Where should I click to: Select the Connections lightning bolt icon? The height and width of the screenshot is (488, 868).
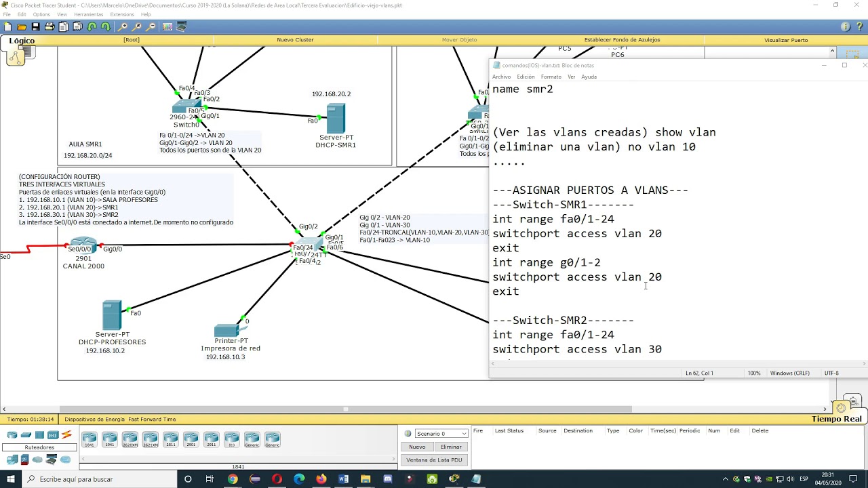pos(66,435)
